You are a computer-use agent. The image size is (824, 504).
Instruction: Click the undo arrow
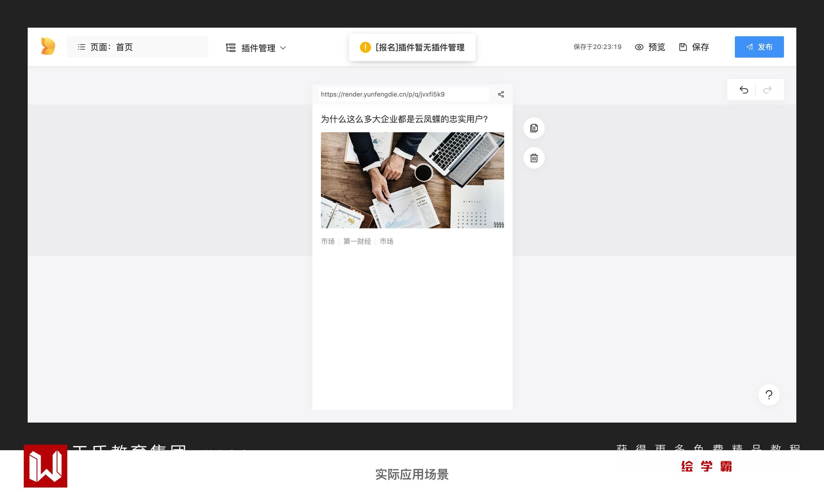(x=744, y=90)
